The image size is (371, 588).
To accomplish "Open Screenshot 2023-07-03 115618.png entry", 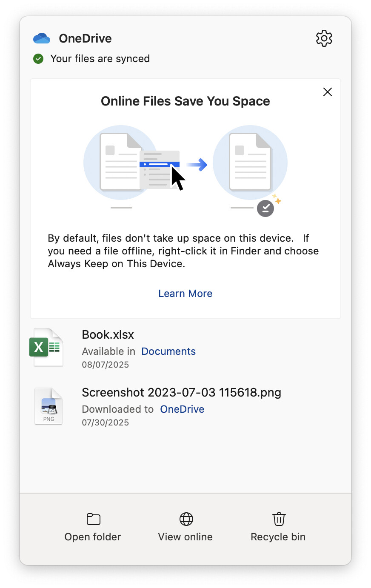I will tap(182, 392).
